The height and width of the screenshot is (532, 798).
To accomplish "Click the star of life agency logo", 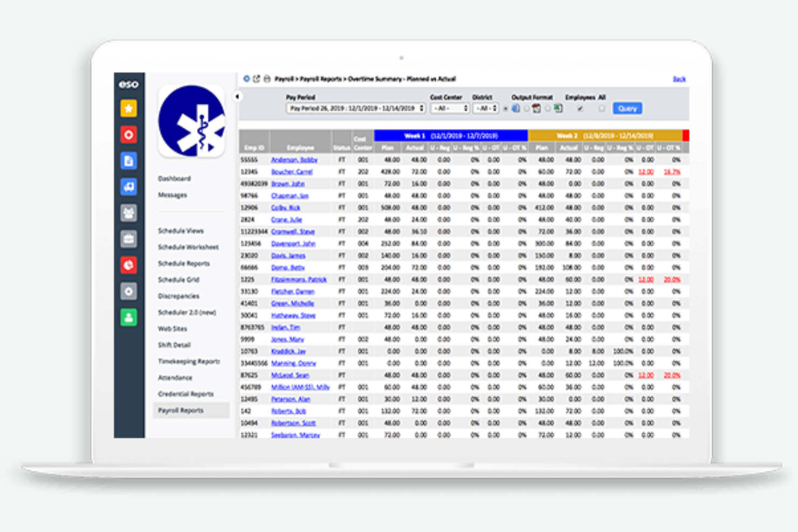I will point(191,121).
